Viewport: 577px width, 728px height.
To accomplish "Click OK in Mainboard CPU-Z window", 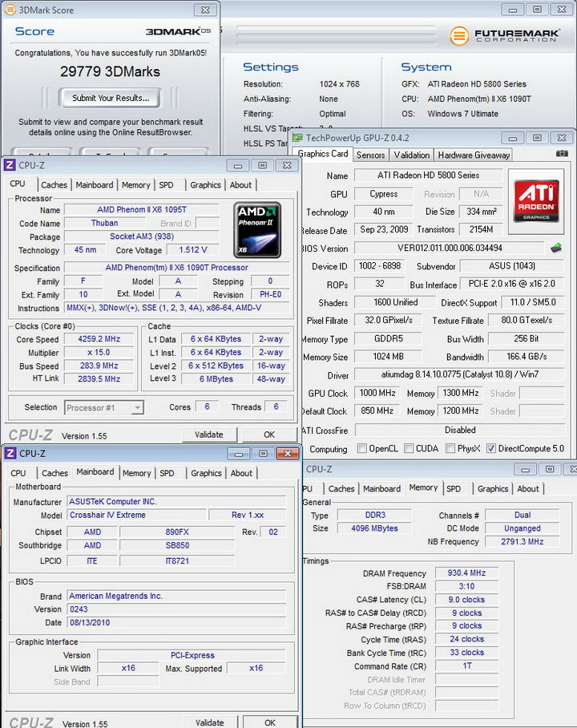I will coord(270,722).
